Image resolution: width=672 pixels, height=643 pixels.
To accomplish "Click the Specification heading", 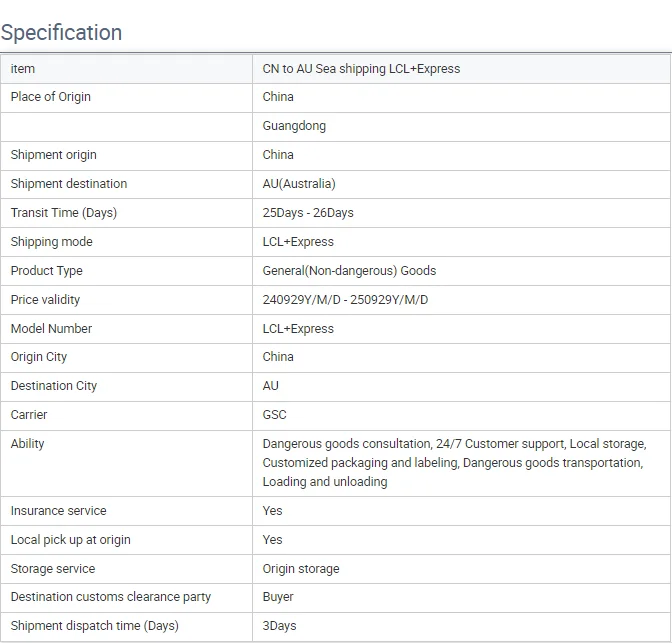I will [61, 32].
